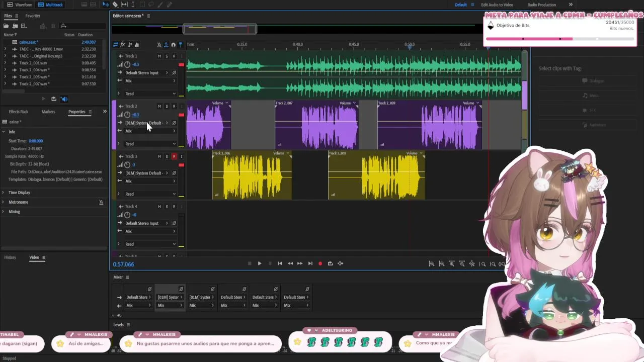Click the blue marker icon in editor toolbar
Image resolution: width=644 pixels, height=362 pixels.
coord(181,45)
